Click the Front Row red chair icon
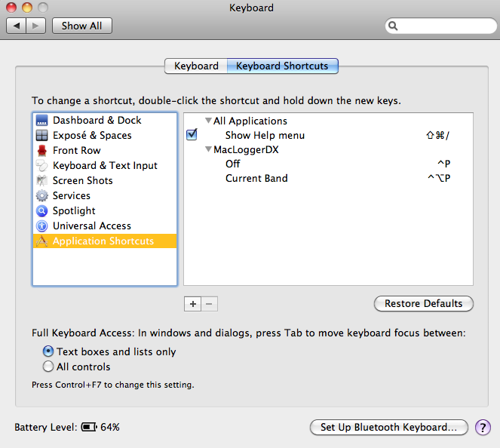Image resolution: width=500 pixels, height=448 pixels. (41, 150)
